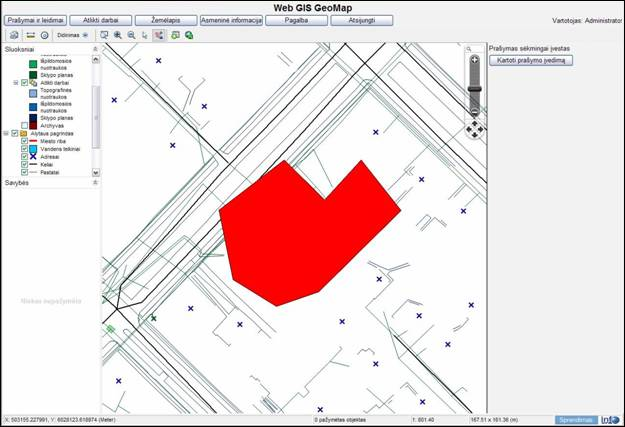Image resolution: width=625 pixels, height=427 pixels.
Task: Pan the map left with navigation arrow
Action: tap(469, 130)
